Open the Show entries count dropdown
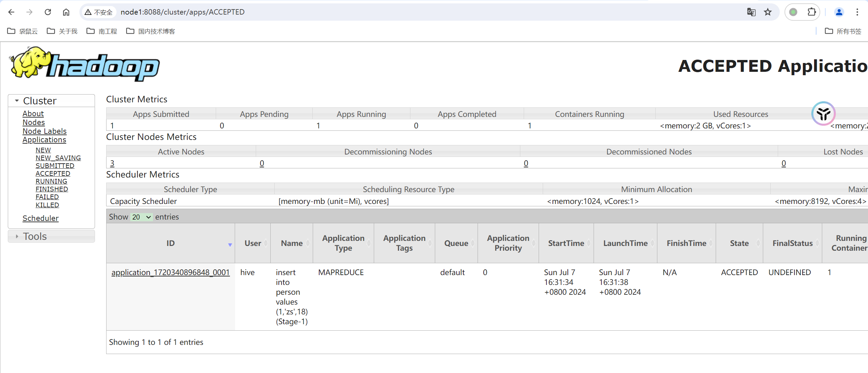 click(x=141, y=217)
